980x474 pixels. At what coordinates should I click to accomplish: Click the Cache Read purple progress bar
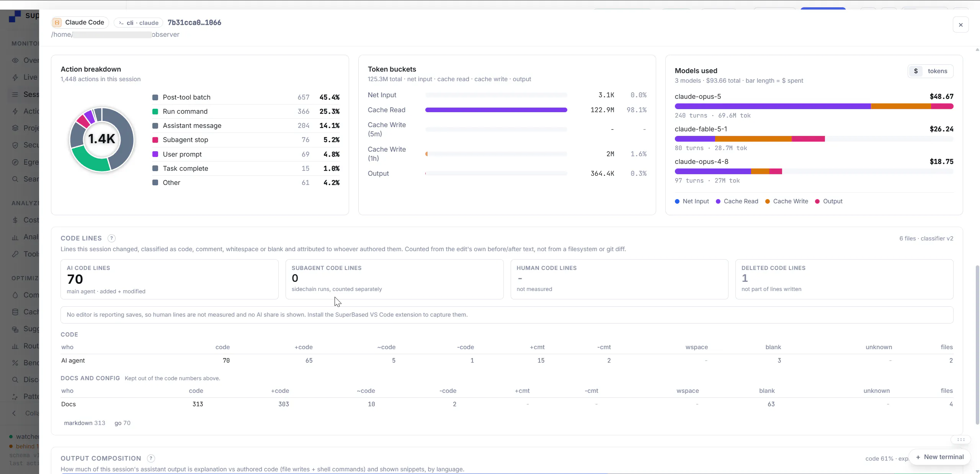[x=496, y=110]
